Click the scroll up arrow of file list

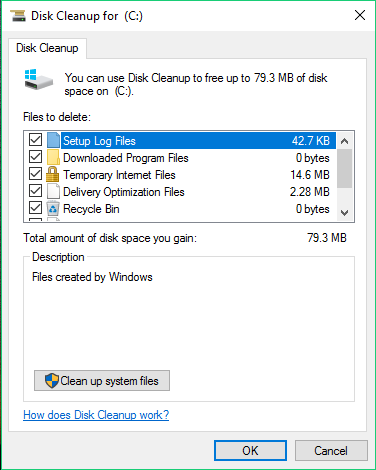[344, 141]
